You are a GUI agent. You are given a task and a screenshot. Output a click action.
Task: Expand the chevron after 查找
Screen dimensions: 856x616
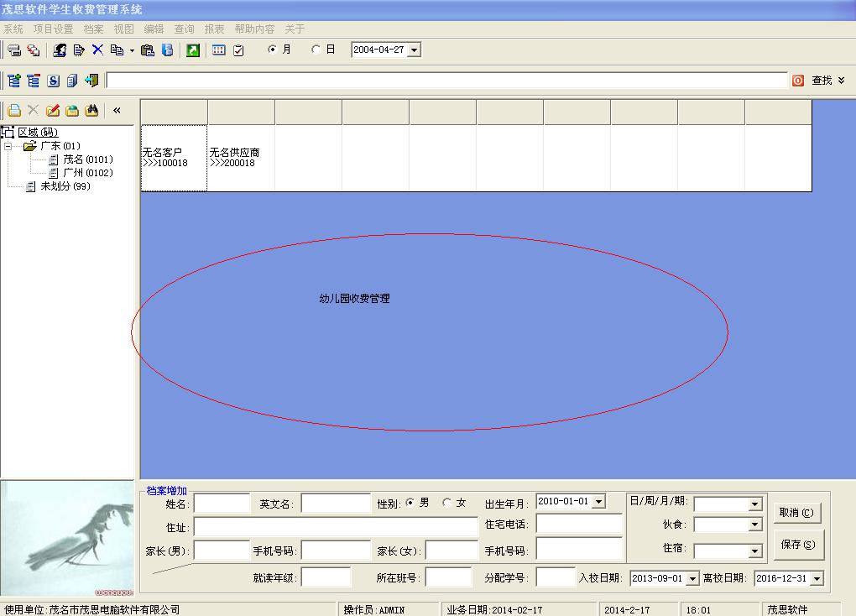841,81
